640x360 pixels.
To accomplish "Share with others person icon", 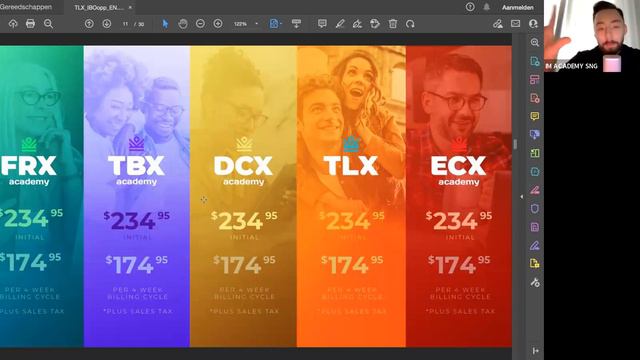I will (x=533, y=24).
